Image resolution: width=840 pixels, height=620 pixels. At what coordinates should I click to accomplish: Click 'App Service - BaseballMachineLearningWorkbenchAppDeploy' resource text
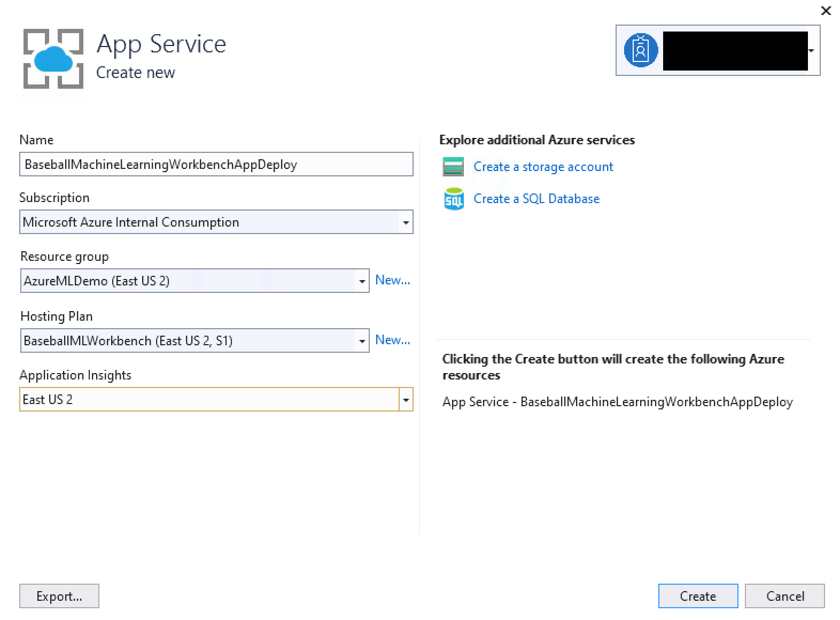point(618,402)
